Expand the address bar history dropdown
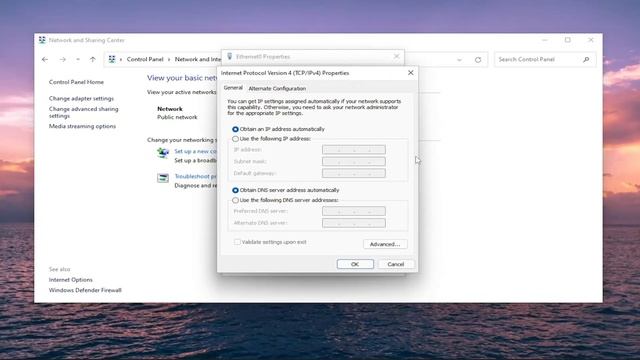 pyautogui.click(x=460, y=60)
